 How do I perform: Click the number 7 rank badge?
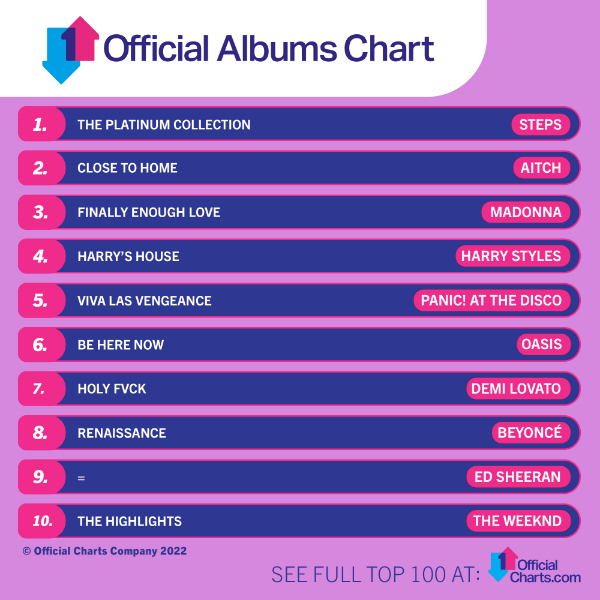pos(41,388)
